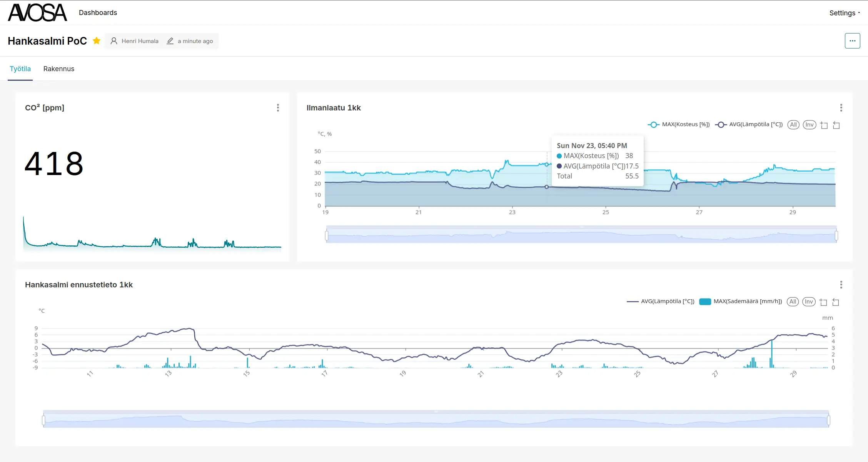
Task: Click the pencil edit icon beside 'a minute ago'
Action: [x=170, y=41]
